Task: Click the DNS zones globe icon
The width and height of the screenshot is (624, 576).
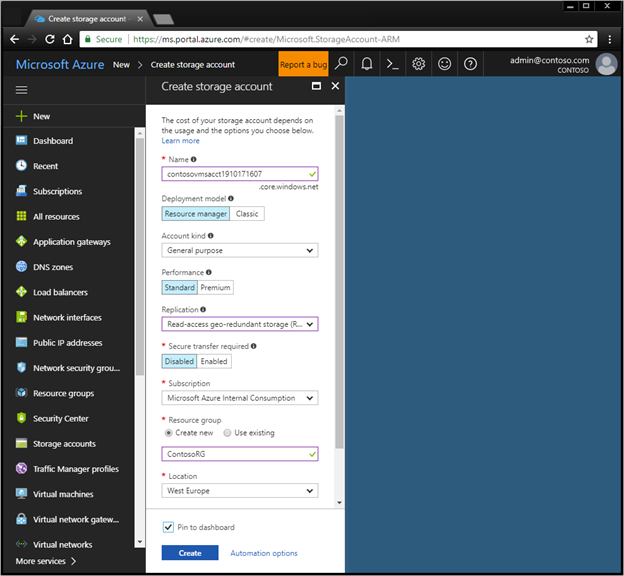Action: tap(21, 267)
